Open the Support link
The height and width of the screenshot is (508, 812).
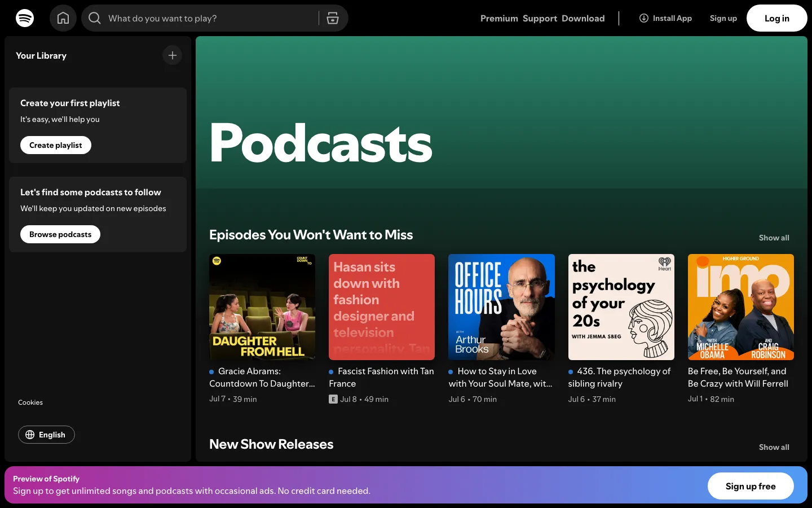coord(540,18)
